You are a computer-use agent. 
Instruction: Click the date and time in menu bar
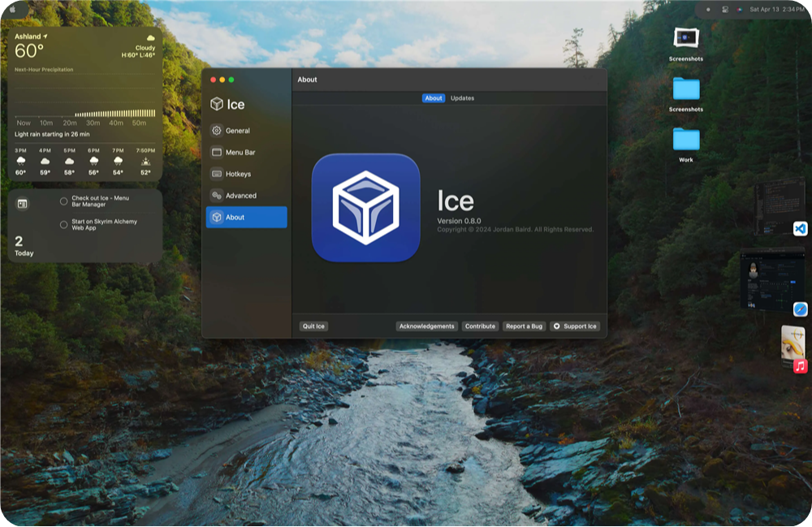click(x=777, y=9)
